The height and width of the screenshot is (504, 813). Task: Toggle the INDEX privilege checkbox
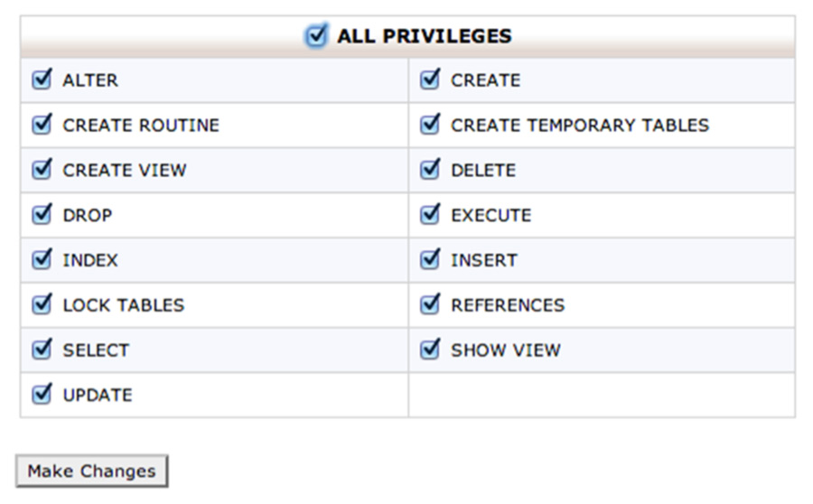pos(42,260)
